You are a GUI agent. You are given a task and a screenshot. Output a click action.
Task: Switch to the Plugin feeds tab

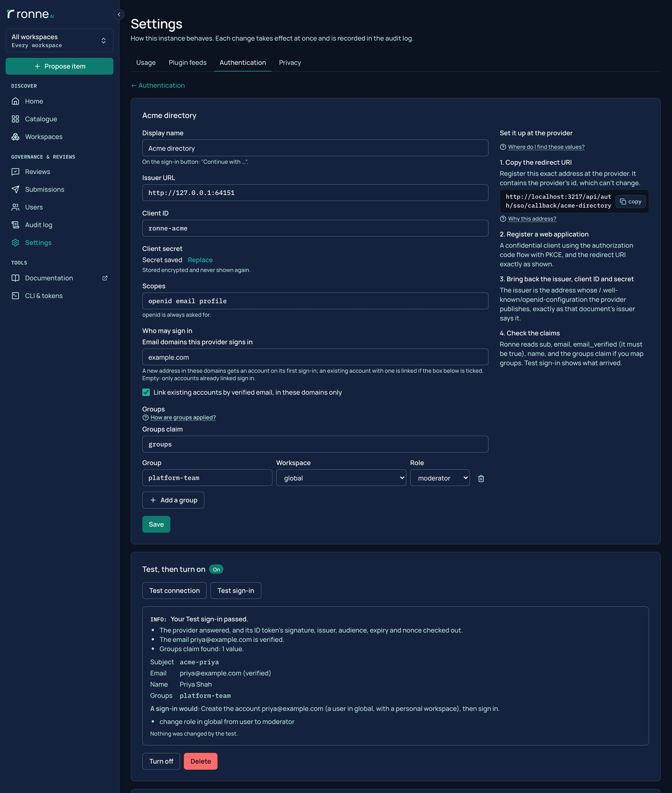coord(187,63)
